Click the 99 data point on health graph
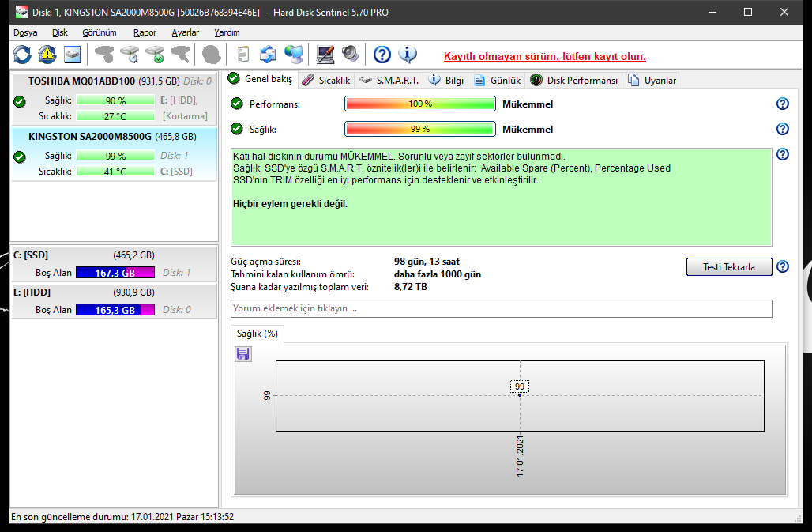Viewport: 812px width, 532px height. pos(520,394)
